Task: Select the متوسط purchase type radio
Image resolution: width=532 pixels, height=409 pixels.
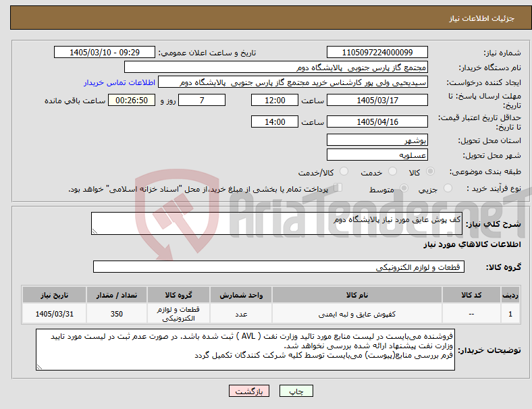Action: point(404,188)
